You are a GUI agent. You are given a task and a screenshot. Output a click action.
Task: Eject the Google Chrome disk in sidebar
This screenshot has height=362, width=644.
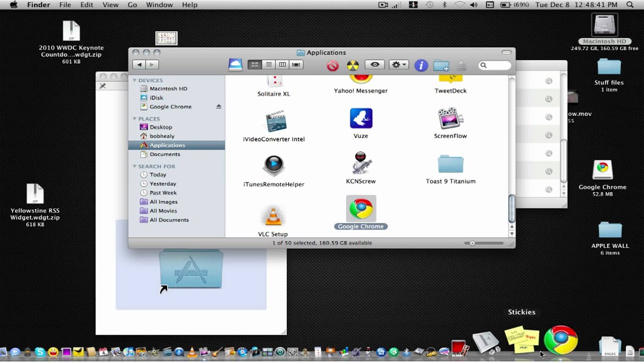point(219,107)
